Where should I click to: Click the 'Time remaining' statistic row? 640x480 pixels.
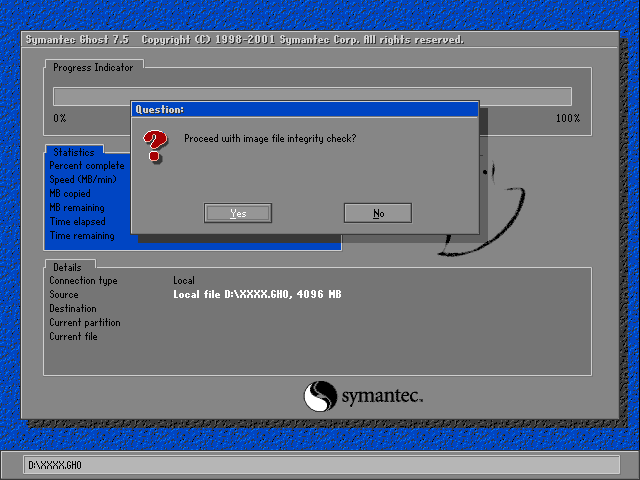point(82,236)
